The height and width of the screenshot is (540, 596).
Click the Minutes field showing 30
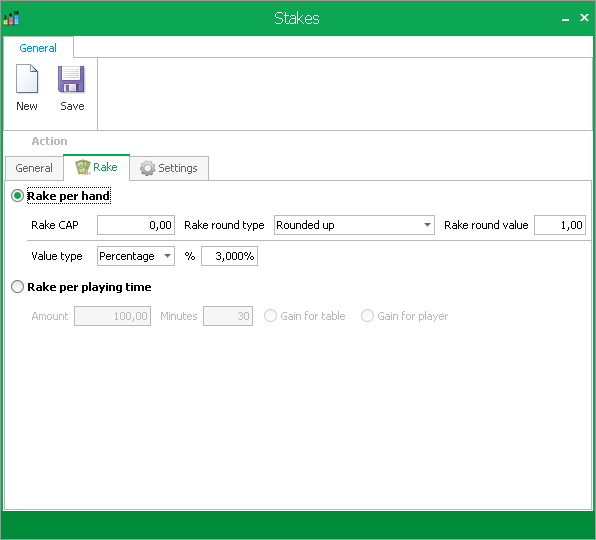pos(228,316)
